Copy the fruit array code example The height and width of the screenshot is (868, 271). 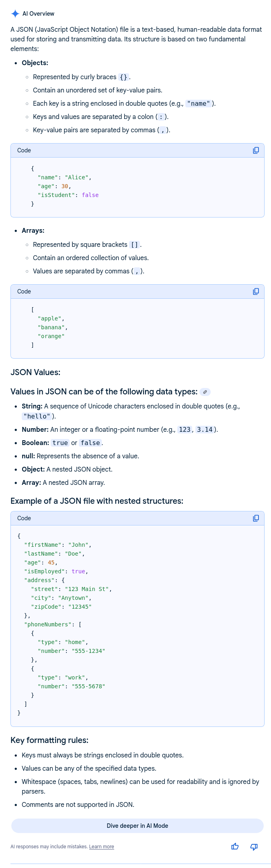[256, 291]
